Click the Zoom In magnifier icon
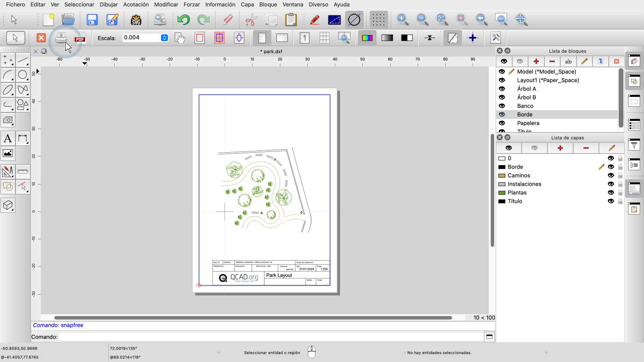644x362 pixels. [402, 19]
